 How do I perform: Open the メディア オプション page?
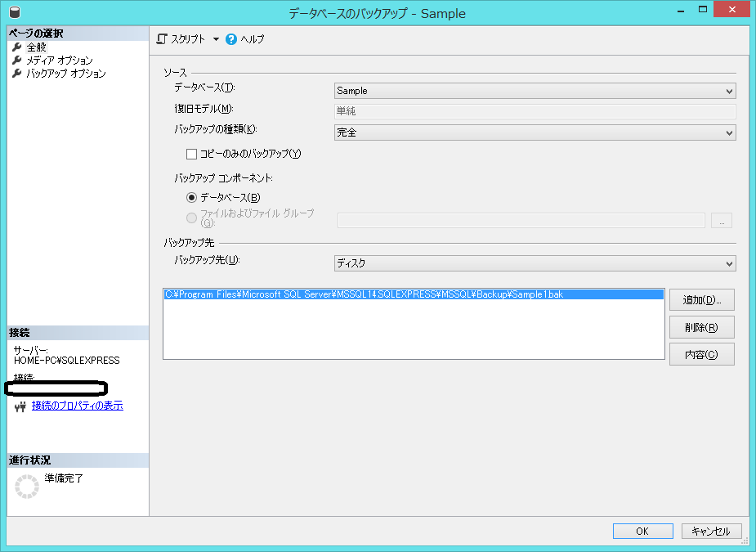click(60, 60)
